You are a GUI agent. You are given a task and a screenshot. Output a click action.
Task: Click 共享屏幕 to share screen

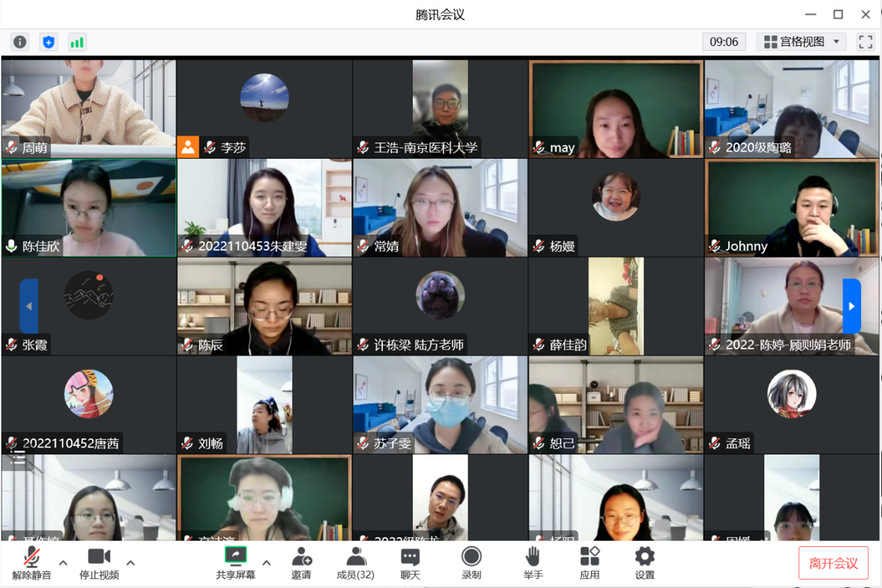(x=236, y=563)
